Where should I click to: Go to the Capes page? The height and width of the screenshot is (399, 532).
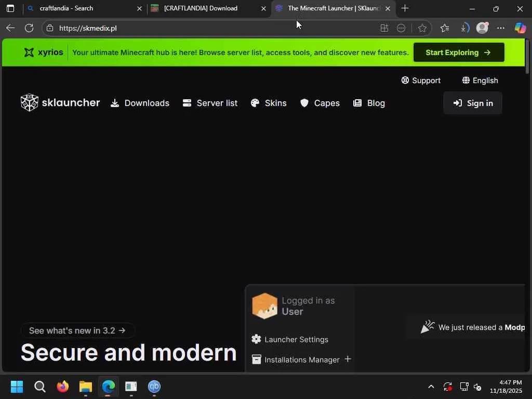[x=320, y=103]
